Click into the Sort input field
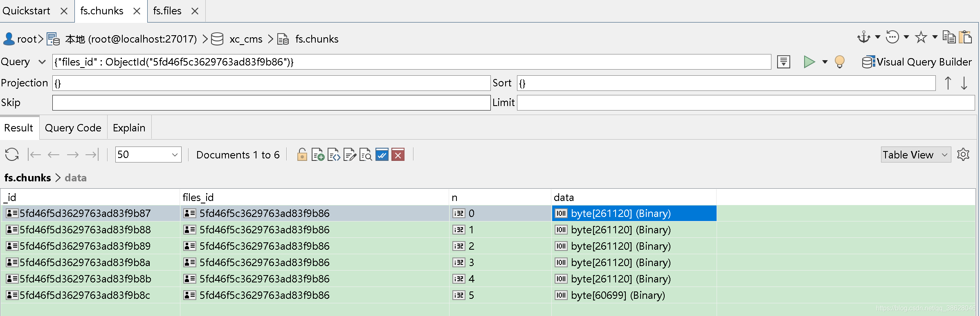Image resolution: width=980 pixels, height=316 pixels. tap(726, 84)
